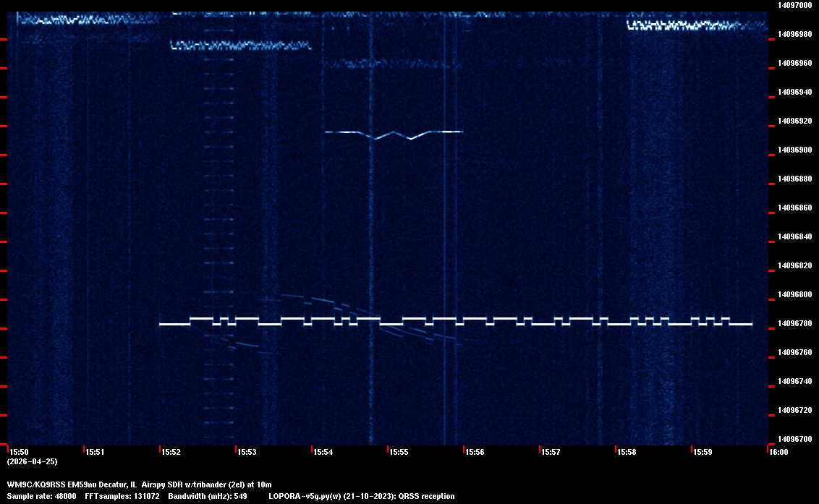Viewport: 819px width, 504px height.
Task: Click the date label (2026-04-25)
Action: [32, 461]
